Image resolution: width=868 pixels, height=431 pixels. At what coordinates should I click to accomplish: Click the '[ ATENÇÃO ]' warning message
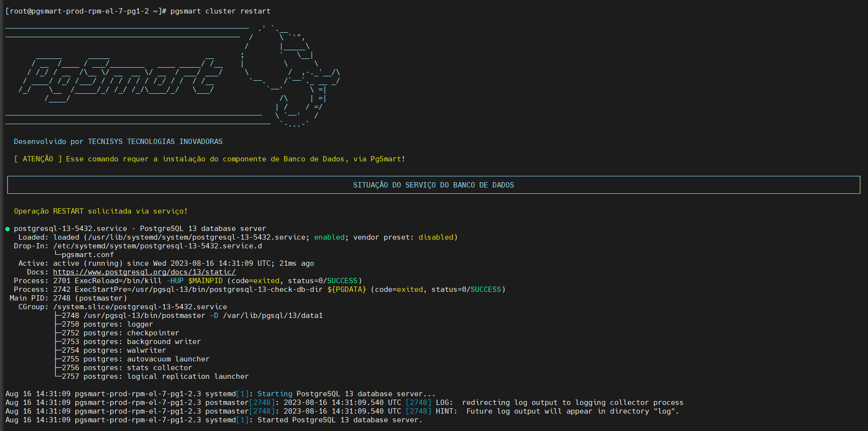pyautogui.click(x=209, y=159)
